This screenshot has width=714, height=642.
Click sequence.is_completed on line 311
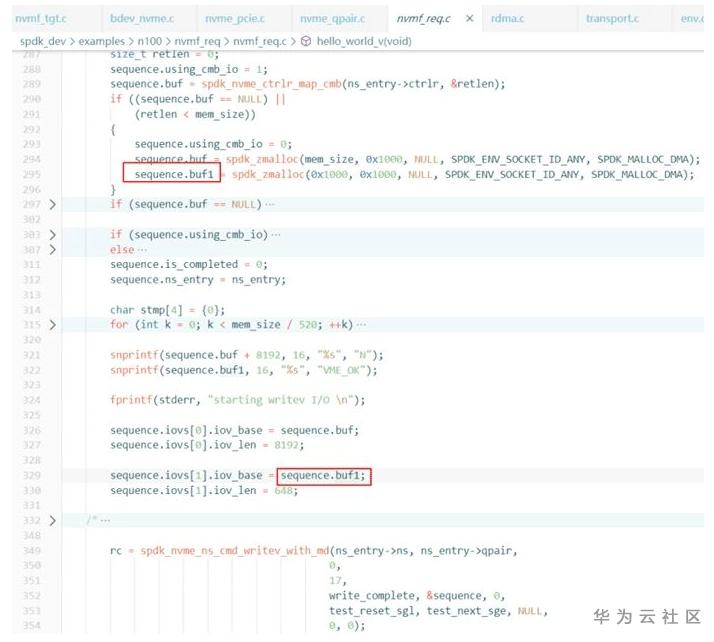tap(174, 265)
